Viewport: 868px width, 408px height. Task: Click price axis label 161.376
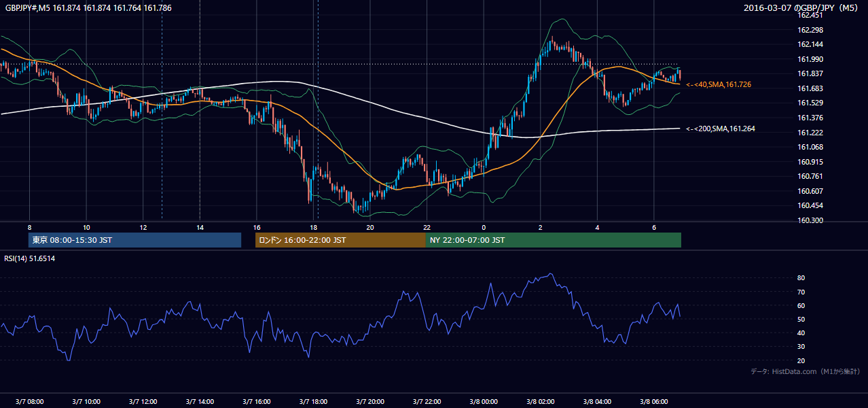point(810,118)
